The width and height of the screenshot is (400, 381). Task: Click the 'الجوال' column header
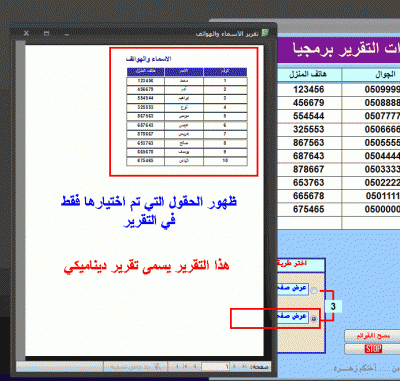[371, 74]
